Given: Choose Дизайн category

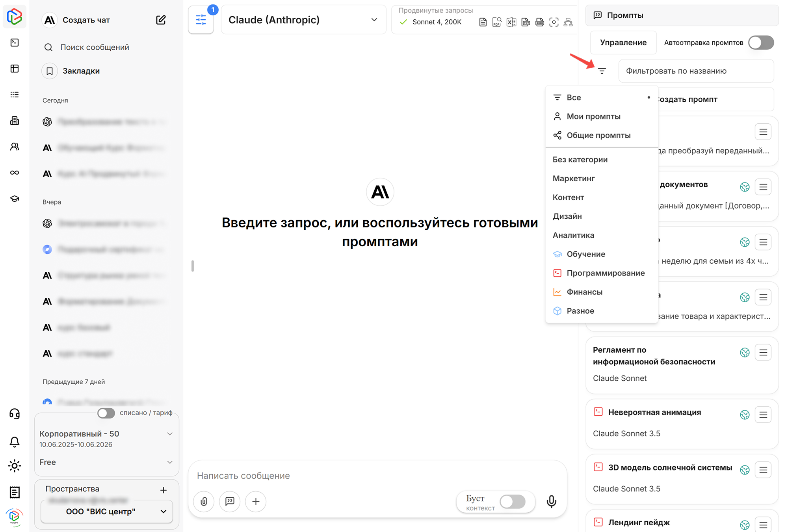Looking at the screenshot, I should click(x=602, y=216).
